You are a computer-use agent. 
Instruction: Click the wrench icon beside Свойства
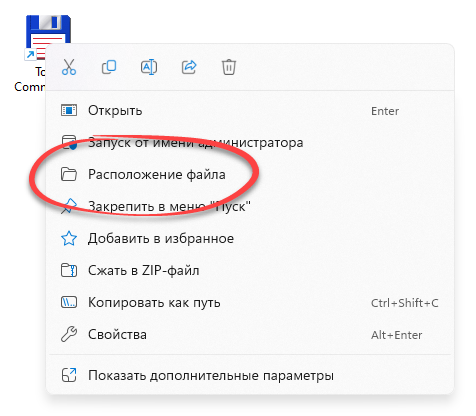coord(69,334)
